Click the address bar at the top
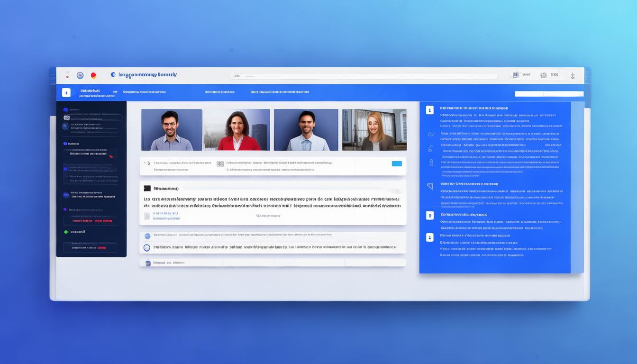The width and height of the screenshot is (637, 364). coord(364,76)
